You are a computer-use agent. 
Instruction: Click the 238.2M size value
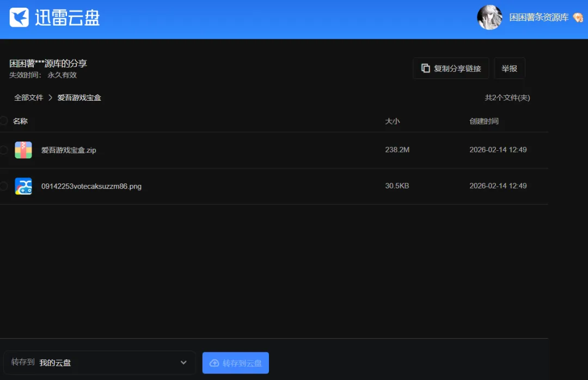(397, 150)
